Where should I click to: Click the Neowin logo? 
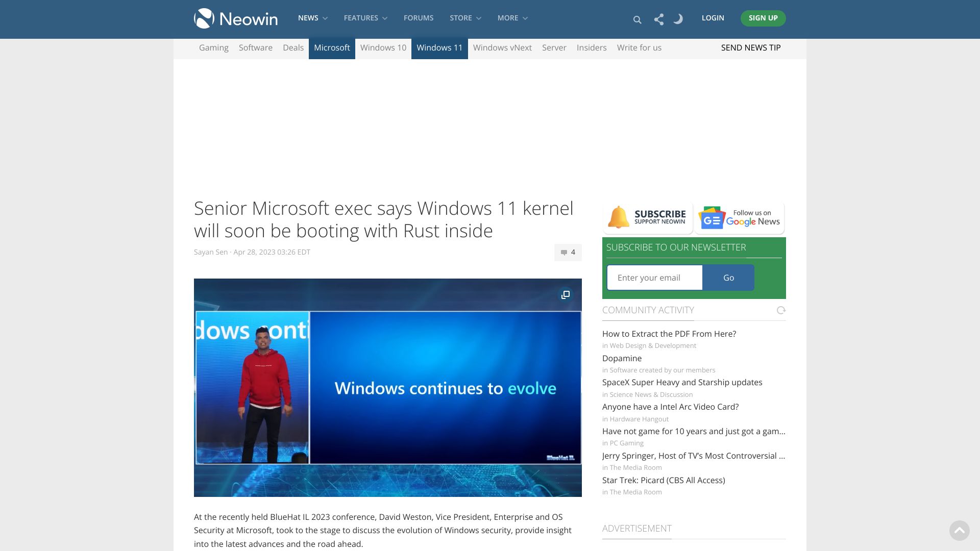236,18
